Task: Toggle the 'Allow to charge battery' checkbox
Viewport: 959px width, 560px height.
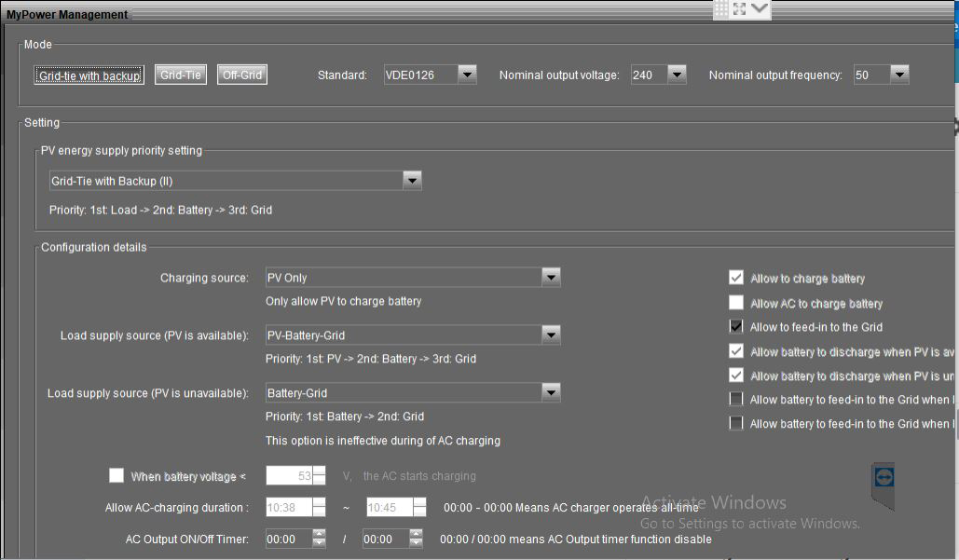Action: (736, 278)
